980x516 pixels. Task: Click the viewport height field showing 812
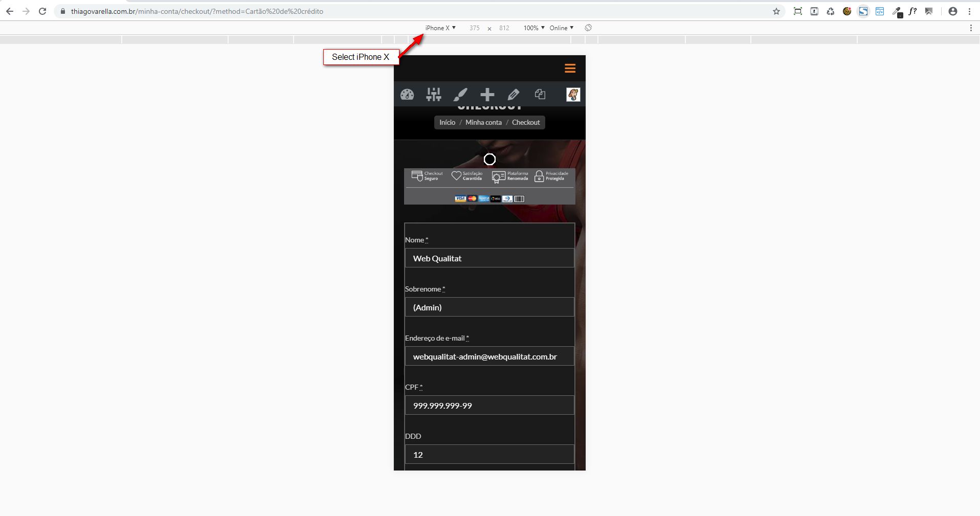(504, 28)
